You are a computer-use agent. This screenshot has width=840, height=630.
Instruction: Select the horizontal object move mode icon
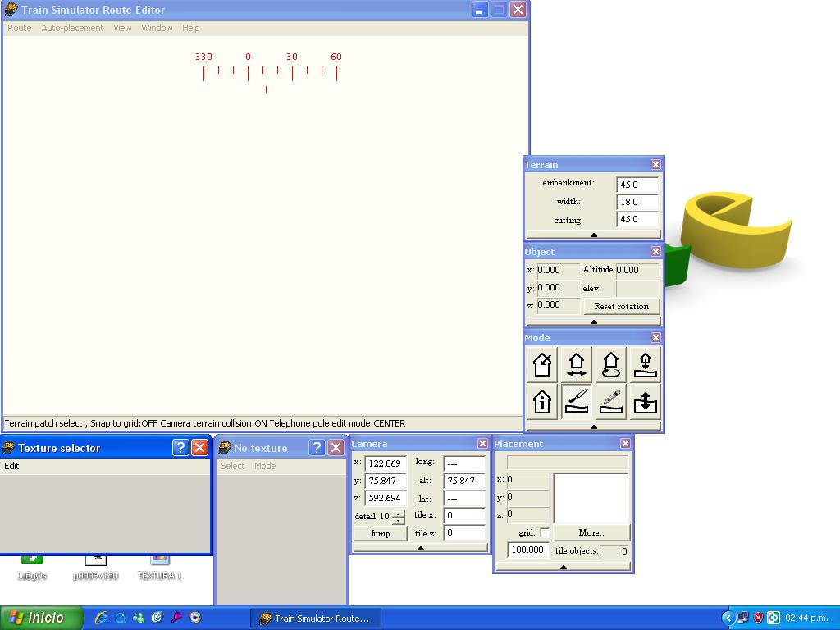576,364
